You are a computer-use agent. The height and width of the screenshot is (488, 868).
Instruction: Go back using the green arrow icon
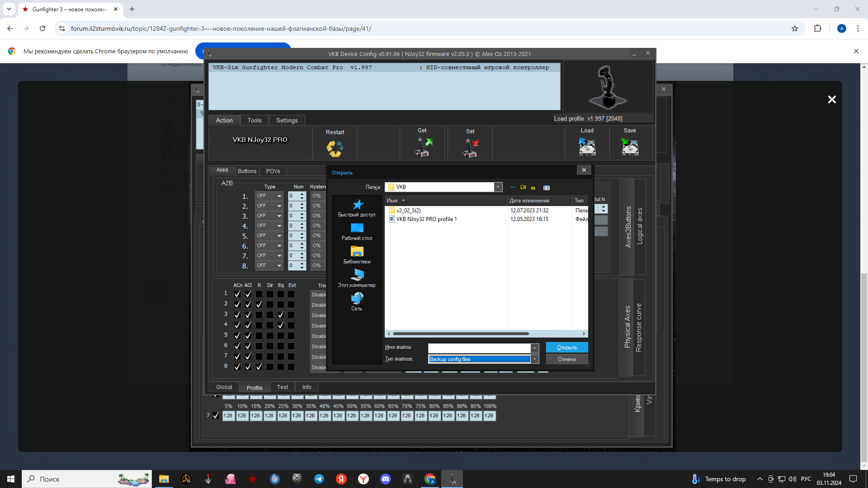513,187
